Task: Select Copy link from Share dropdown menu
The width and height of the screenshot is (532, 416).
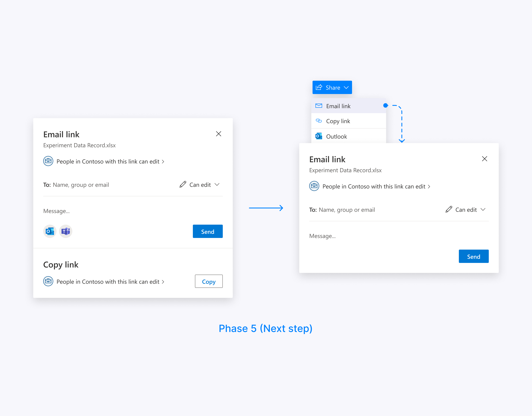Action: pyautogui.click(x=339, y=121)
